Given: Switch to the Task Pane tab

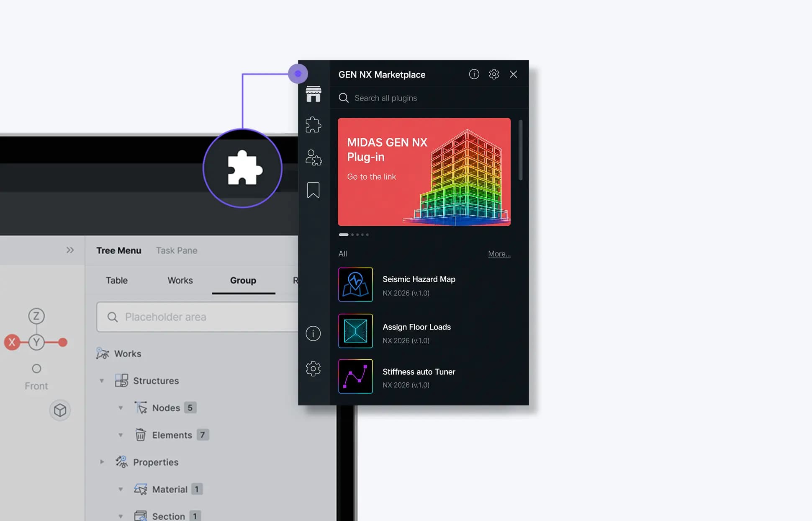Looking at the screenshot, I should (177, 250).
